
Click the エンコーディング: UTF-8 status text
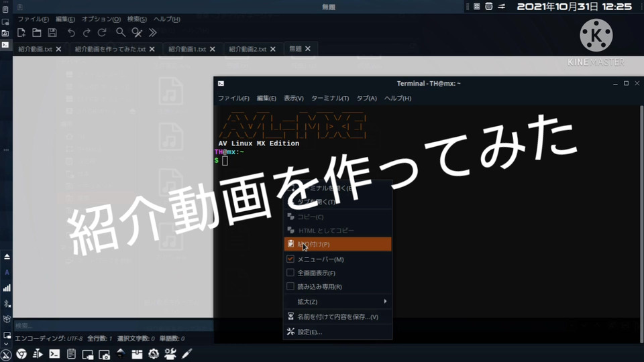(49, 338)
